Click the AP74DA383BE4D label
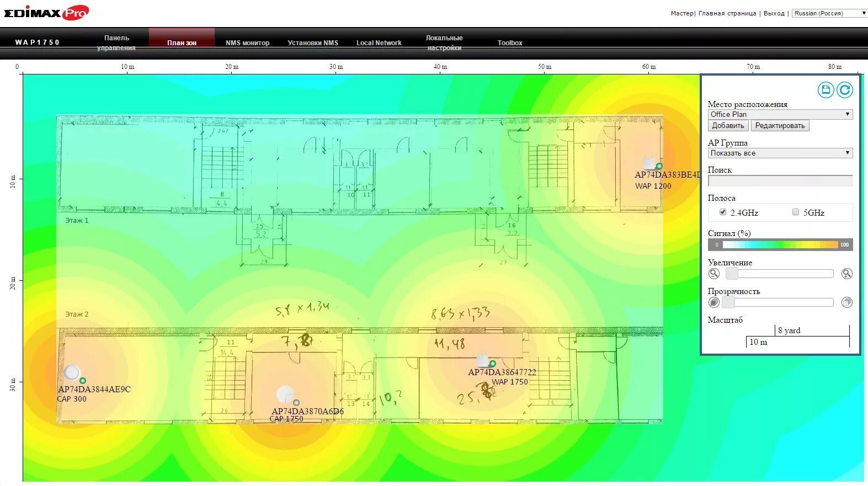 pos(667,175)
